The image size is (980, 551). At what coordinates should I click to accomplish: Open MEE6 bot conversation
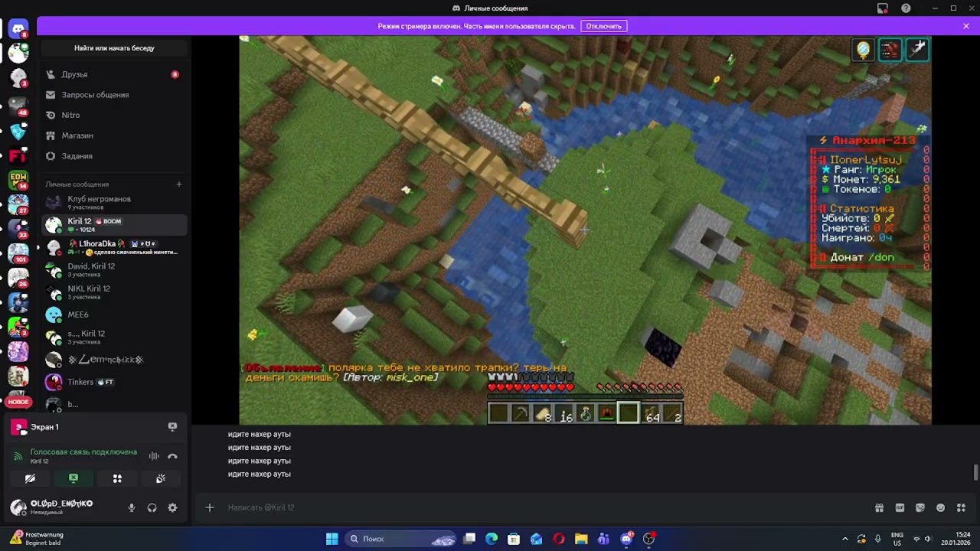(114, 315)
